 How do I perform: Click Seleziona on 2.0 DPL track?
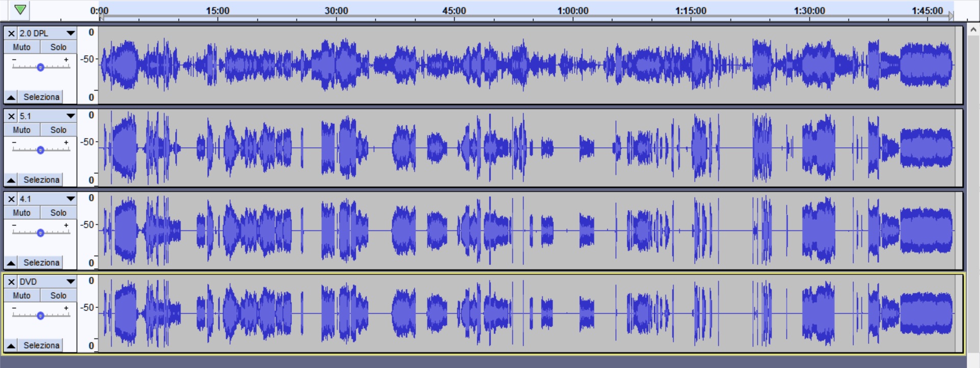pyautogui.click(x=41, y=97)
